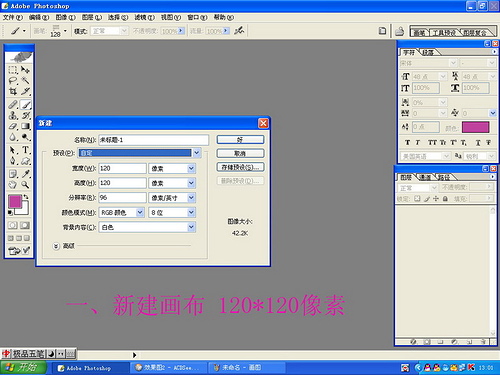500x375 pixels.
Task: Click the 好 button
Action: tap(240, 140)
